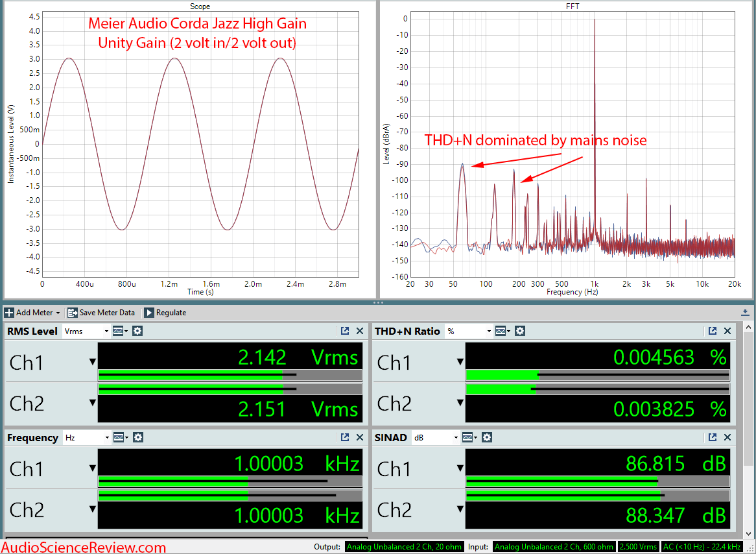This screenshot has width=756, height=554.
Task: Click the AC (<10 Hz) - 22.4 kHz filter status
Action: pyautogui.click(x=701, y=547)
